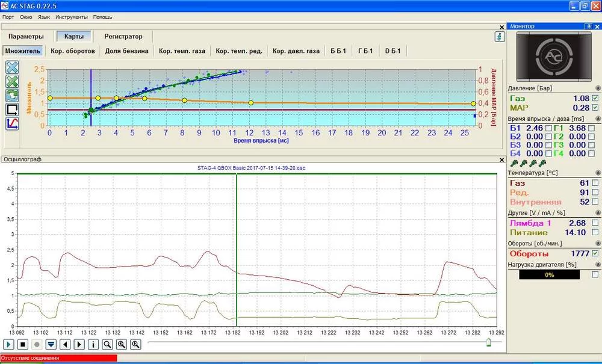Click fourth green injector icon
This screenshot has width=602, height=364.
coord(542,164)
